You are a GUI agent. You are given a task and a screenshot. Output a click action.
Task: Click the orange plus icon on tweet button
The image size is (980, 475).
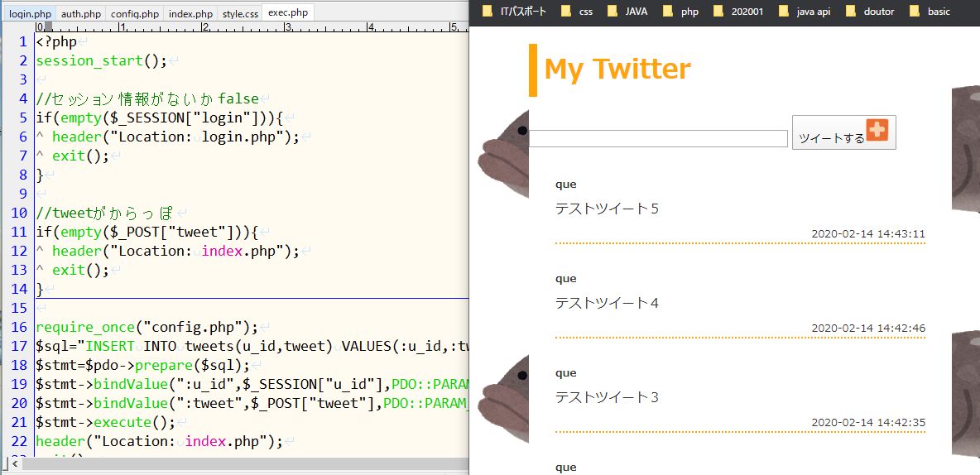point(877,131)
